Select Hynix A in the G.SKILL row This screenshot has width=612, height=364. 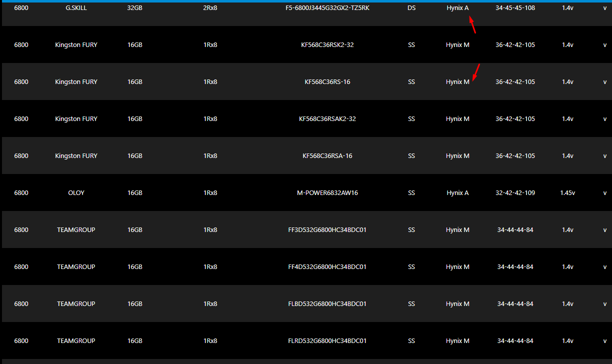click(x=457, y=8)
